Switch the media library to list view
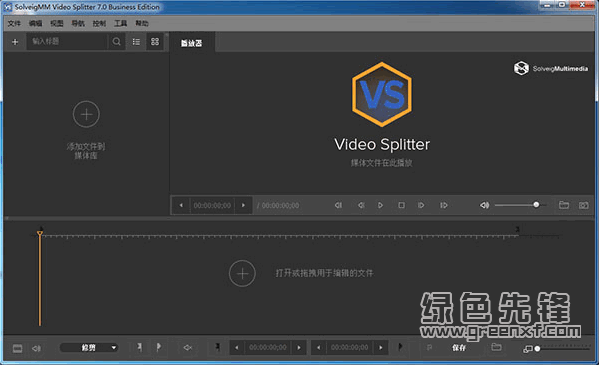600x366 pixels. 136,41
